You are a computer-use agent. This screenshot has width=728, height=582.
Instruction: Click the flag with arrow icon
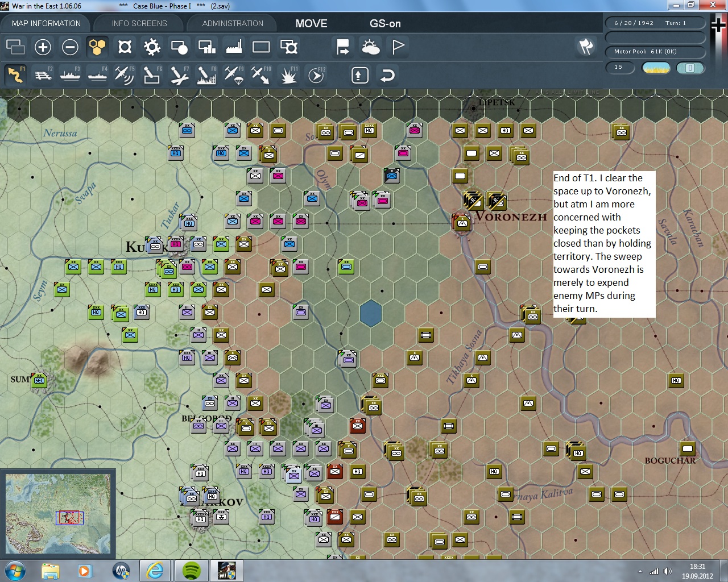(x=343, y=47)
